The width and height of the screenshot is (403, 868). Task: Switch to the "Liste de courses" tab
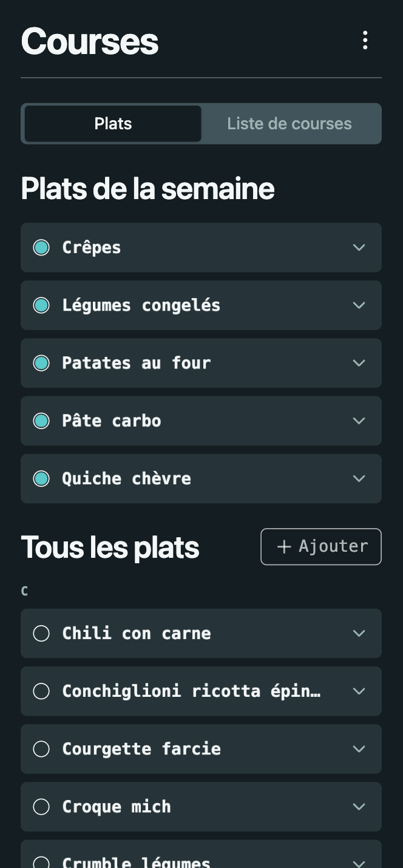point(290,123)
